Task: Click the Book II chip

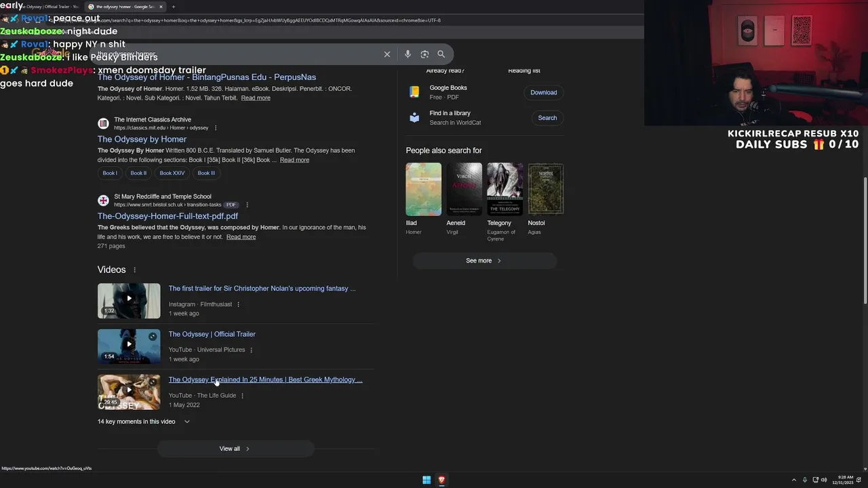Action: (x=138, y=173)
